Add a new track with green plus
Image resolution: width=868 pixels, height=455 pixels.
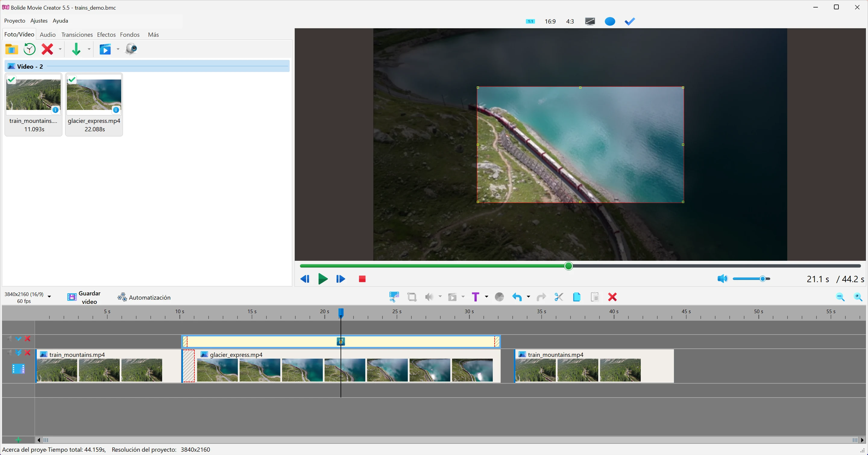pos(18,440)
